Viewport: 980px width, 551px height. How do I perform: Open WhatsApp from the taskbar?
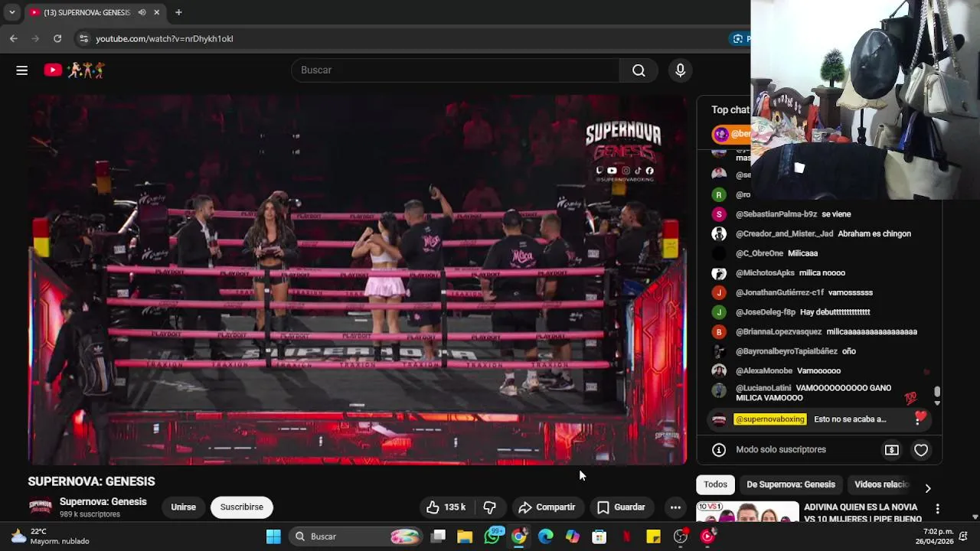[x=492, y=536]
